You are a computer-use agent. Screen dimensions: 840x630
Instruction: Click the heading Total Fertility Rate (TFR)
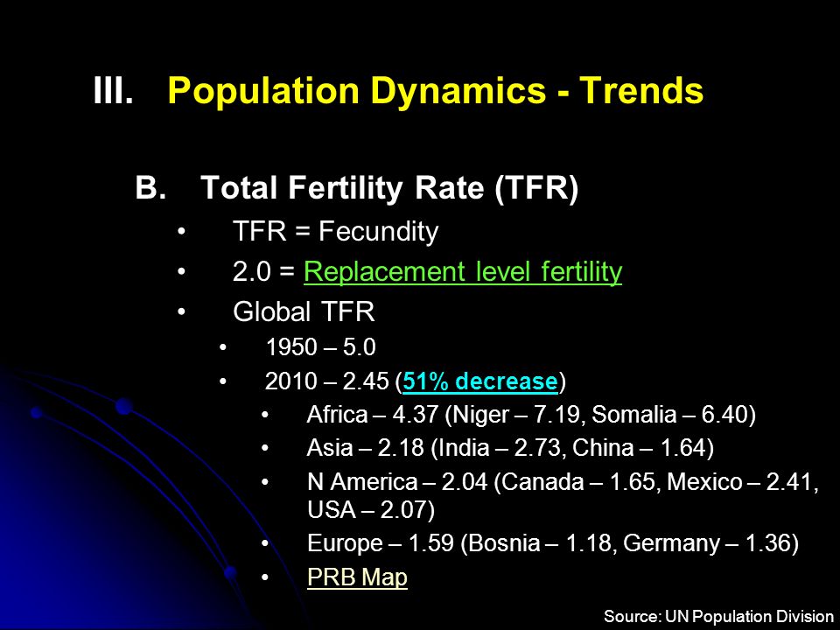[389, 188]
